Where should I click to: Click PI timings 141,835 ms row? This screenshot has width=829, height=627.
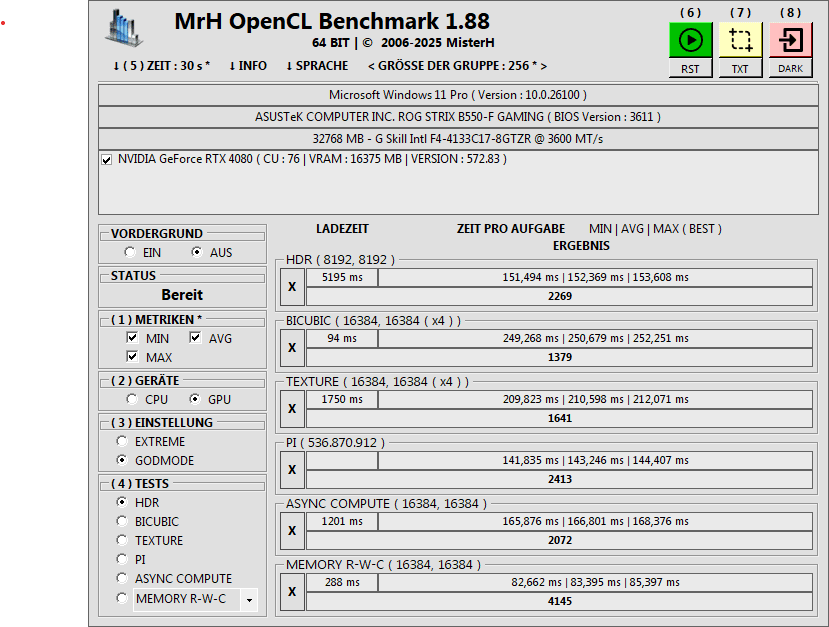click(x=595, y=460)
